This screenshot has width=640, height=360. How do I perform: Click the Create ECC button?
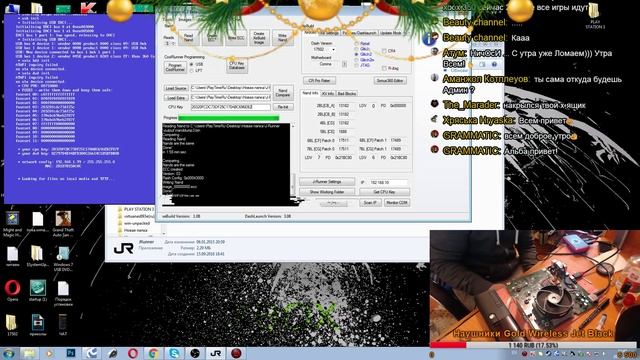coord(212,38)
